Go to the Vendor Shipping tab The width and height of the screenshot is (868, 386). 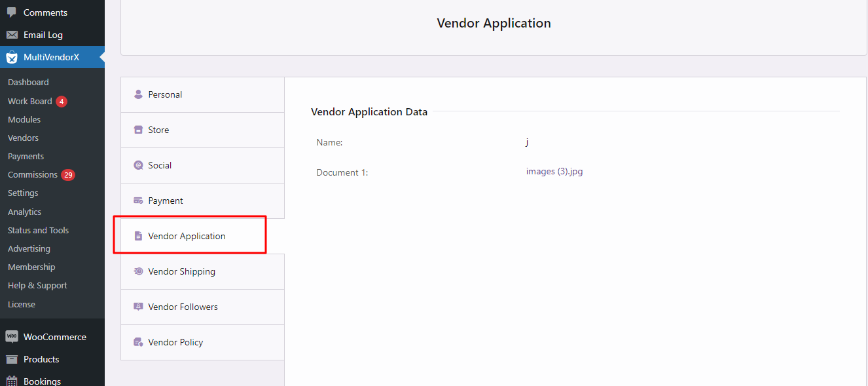tap(202, 271)
